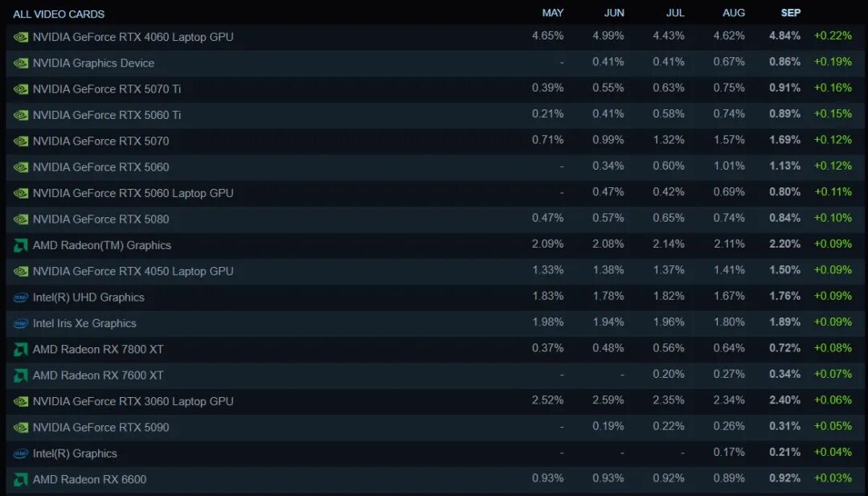868x496 pixels.
Task: Select the MAY column header
Action: click(x=552, y=13)
